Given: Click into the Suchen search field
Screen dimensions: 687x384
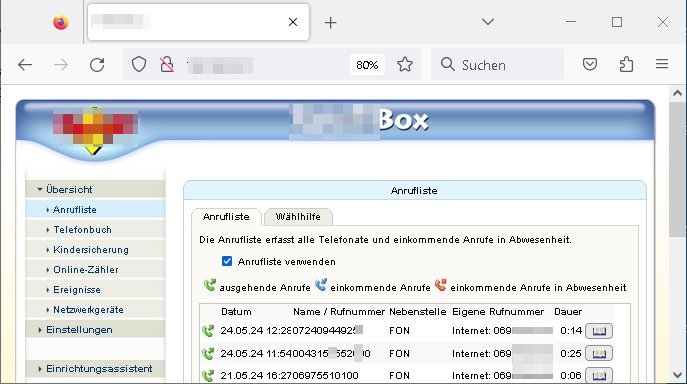Looking at the screenshot, I should coord(497,65).
